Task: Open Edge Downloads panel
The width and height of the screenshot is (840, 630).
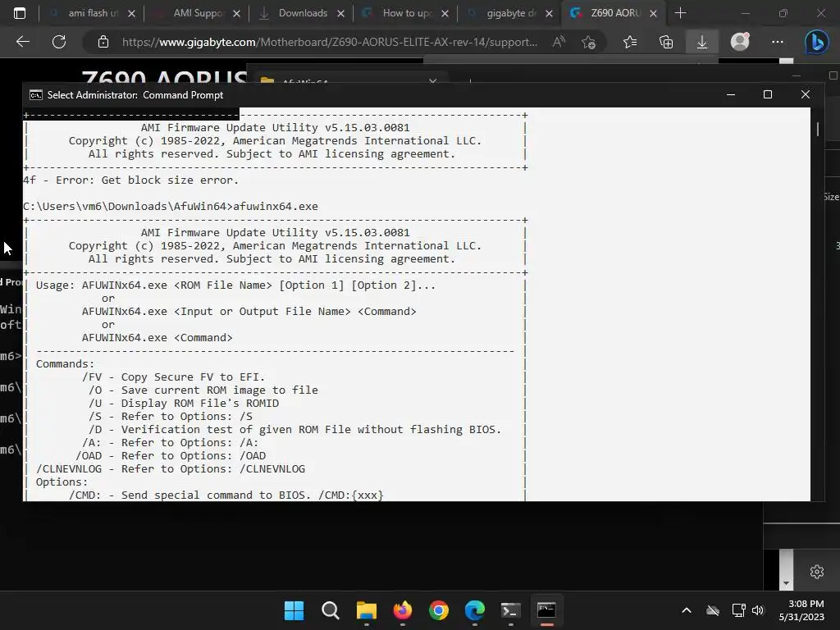Action: (702, 42)
